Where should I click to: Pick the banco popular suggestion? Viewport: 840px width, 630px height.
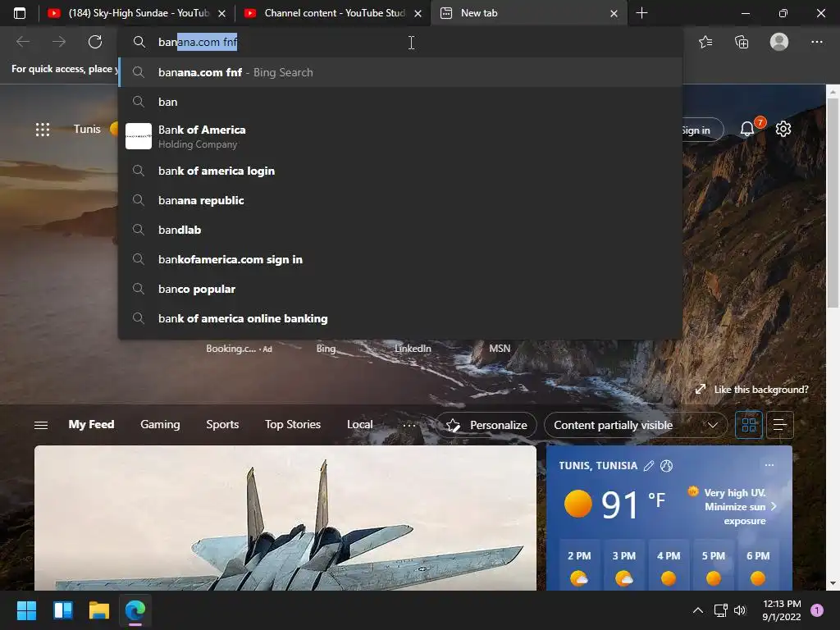click(400, 289)
